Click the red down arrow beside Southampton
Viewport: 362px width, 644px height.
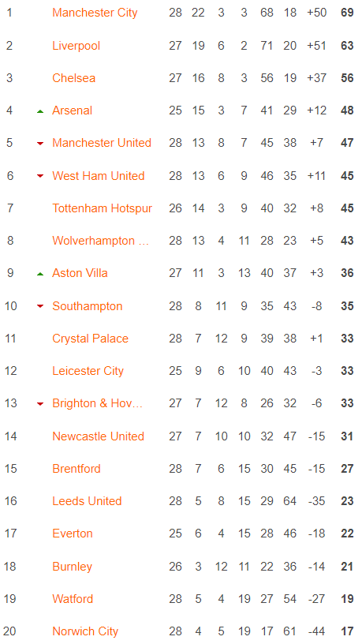click(40, 306)
